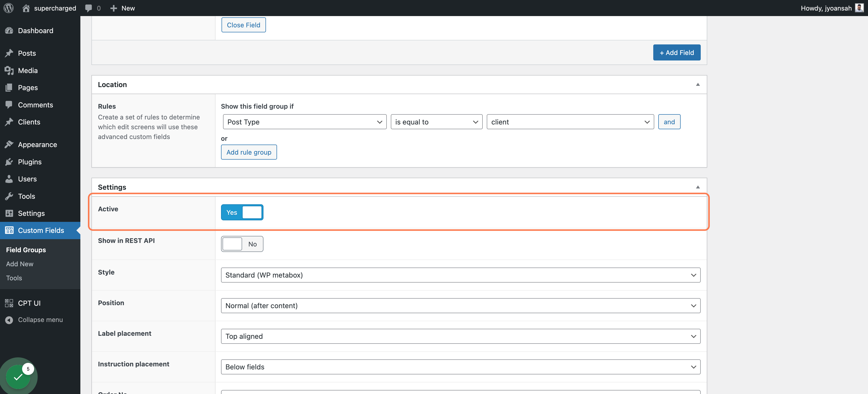Open Field Groups submenu item
Screen dimensions: 868x394
(26, 250)
